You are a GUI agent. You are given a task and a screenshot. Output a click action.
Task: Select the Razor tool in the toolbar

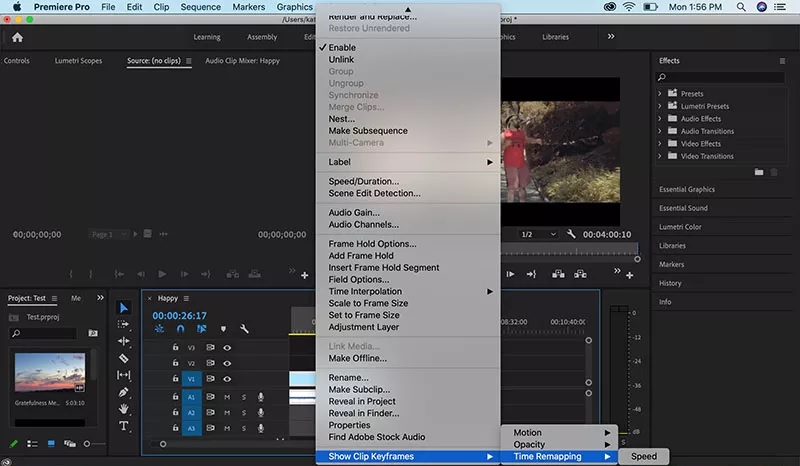124,358
